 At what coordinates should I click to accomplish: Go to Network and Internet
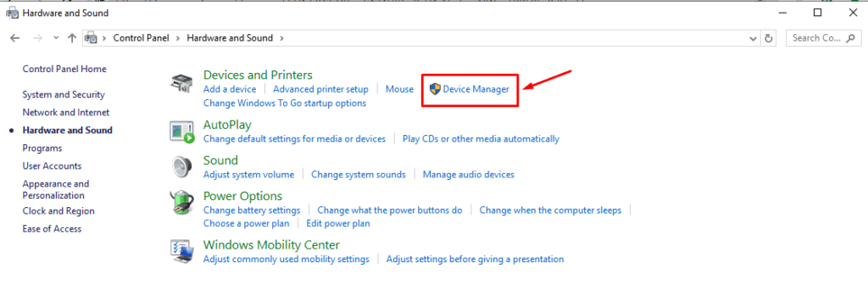(x=66, y=113)
